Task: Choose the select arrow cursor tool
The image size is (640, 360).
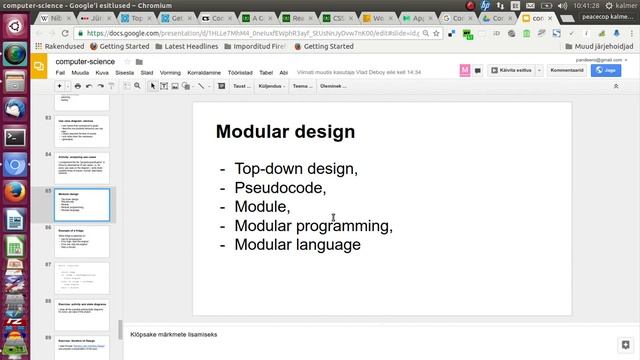Action: (x=153, y=86)
